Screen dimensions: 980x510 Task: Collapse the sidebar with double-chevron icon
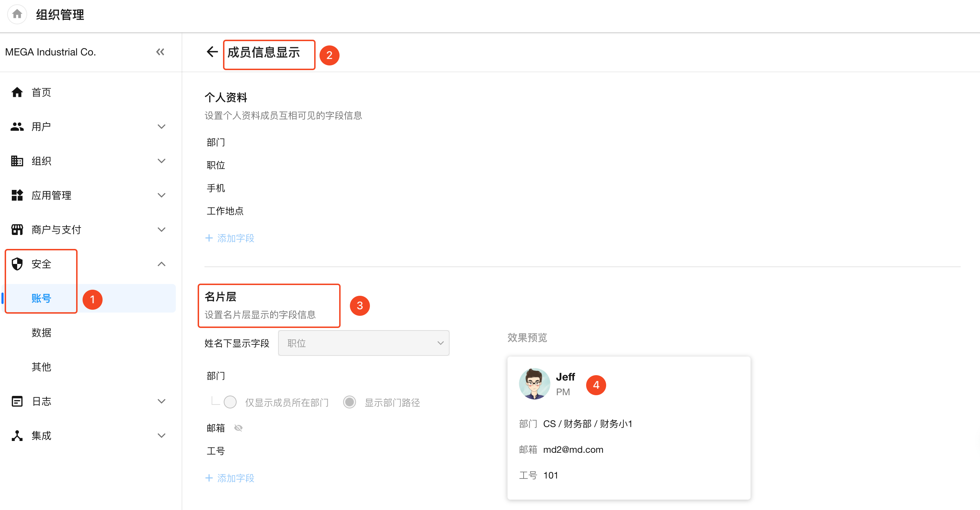tap(160, 52)
